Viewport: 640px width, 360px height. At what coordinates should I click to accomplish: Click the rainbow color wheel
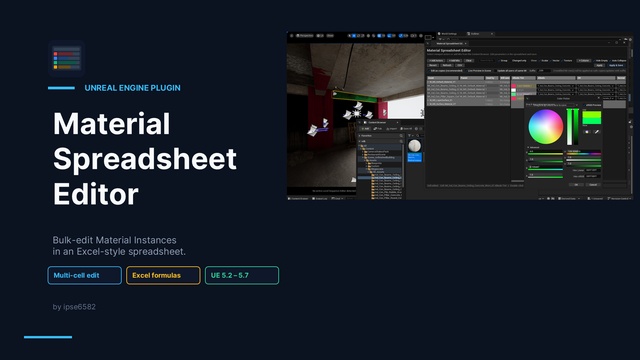point(546,127)
